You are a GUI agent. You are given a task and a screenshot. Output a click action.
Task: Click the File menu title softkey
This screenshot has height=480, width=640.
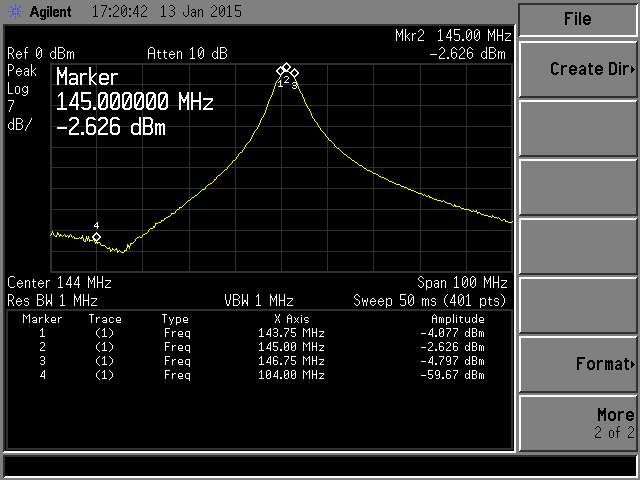pyautogui.click(x=578, y=18)
